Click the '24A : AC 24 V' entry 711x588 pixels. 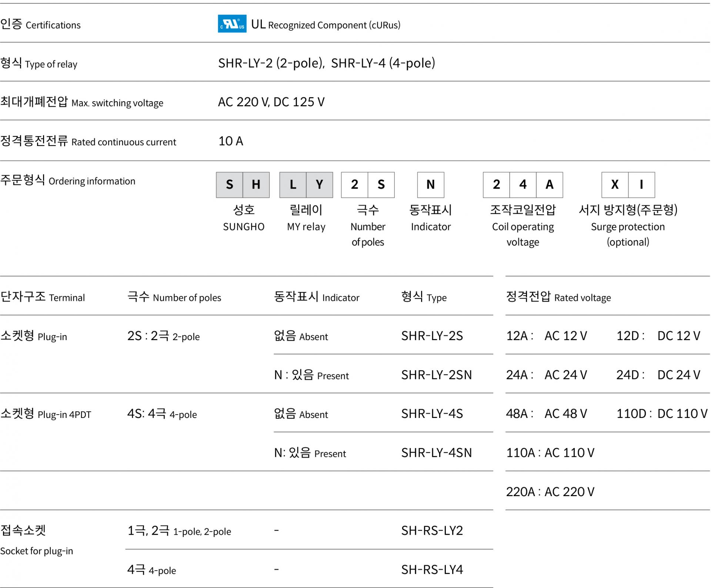547,375
